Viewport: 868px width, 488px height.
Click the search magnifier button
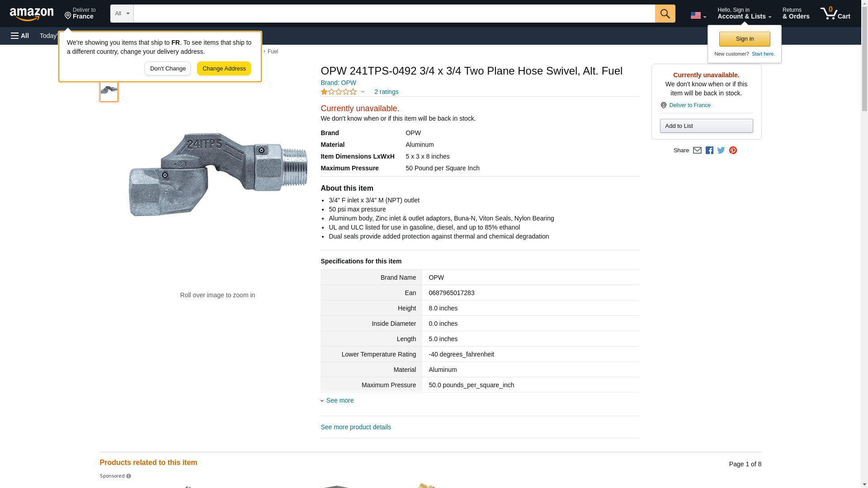pos(665,14)
